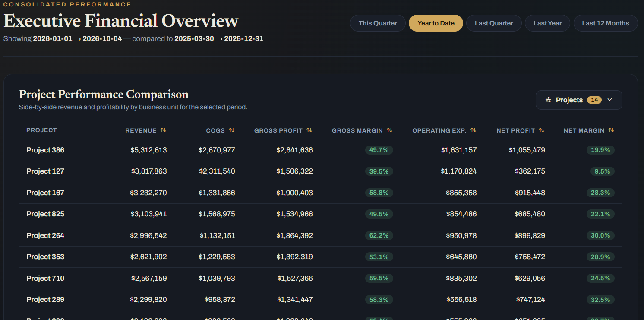The width and height of the screenshot is (644, 320).
Task: Expand the Projects dropdown chevron
Action: (x=610, y=100)
